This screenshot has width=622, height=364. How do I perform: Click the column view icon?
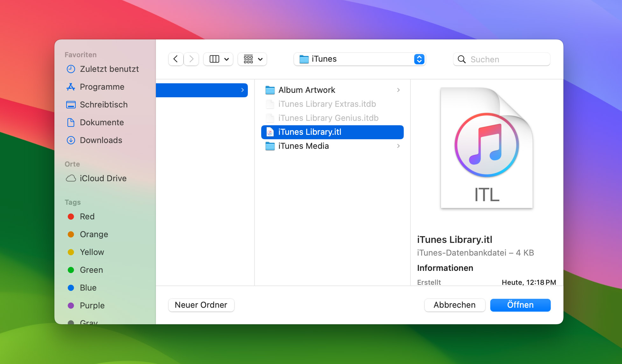pos(214,59)
